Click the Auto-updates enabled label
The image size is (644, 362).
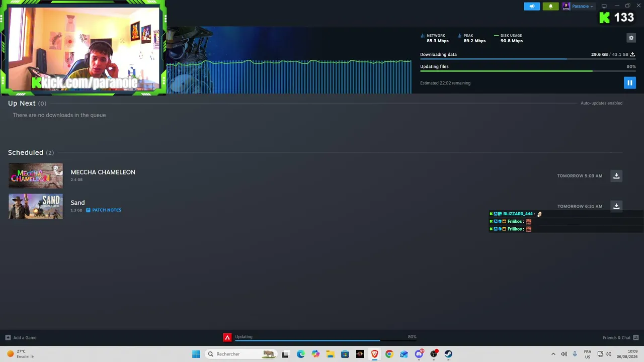[601, 103]
